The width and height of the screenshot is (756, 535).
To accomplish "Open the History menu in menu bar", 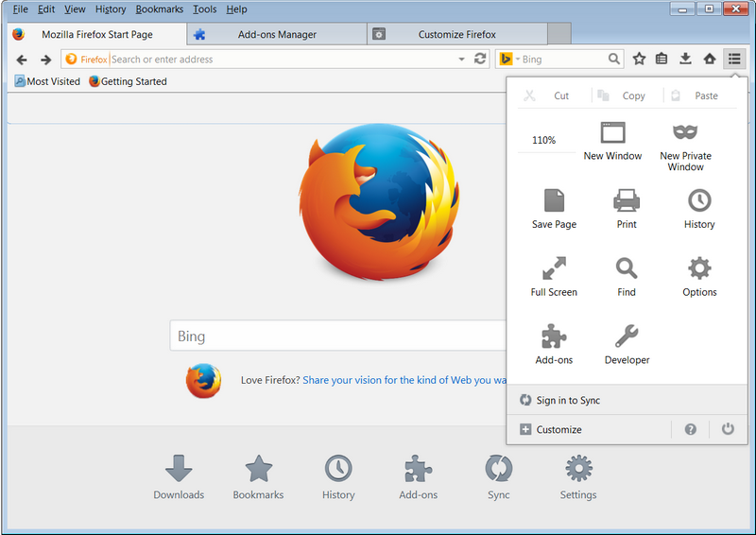I will pyautogui.click(x=111, y=9).
